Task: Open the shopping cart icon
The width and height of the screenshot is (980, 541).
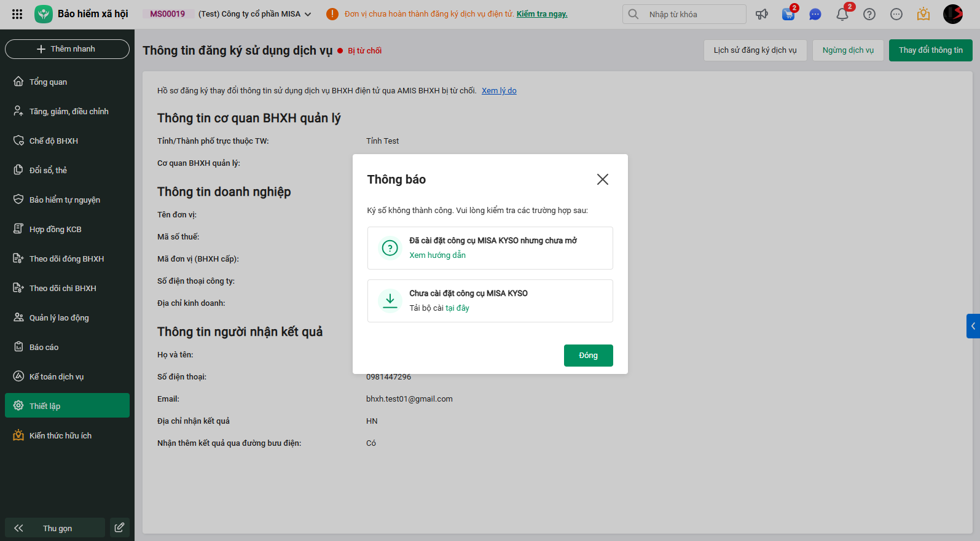Action: (788, 14)
